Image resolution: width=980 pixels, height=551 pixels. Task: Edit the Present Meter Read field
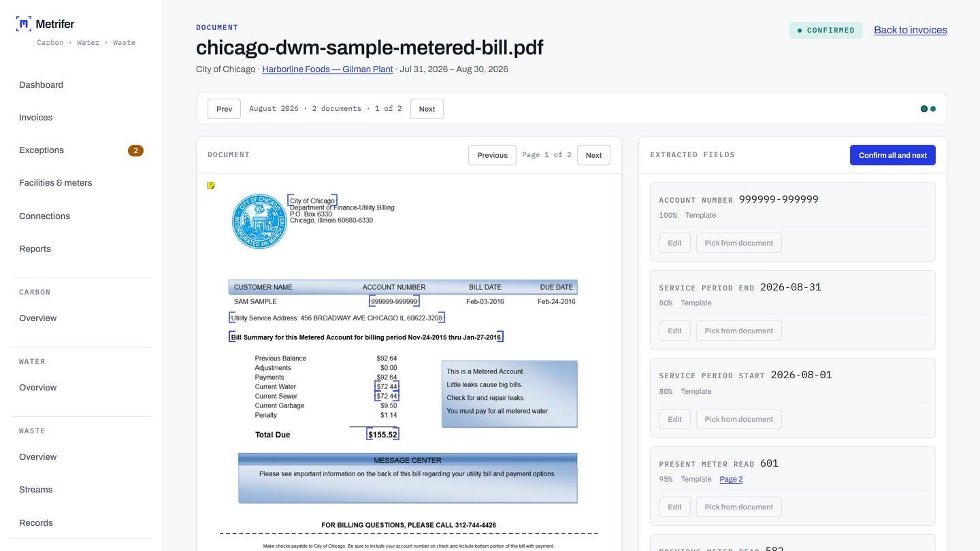(674, 507)
